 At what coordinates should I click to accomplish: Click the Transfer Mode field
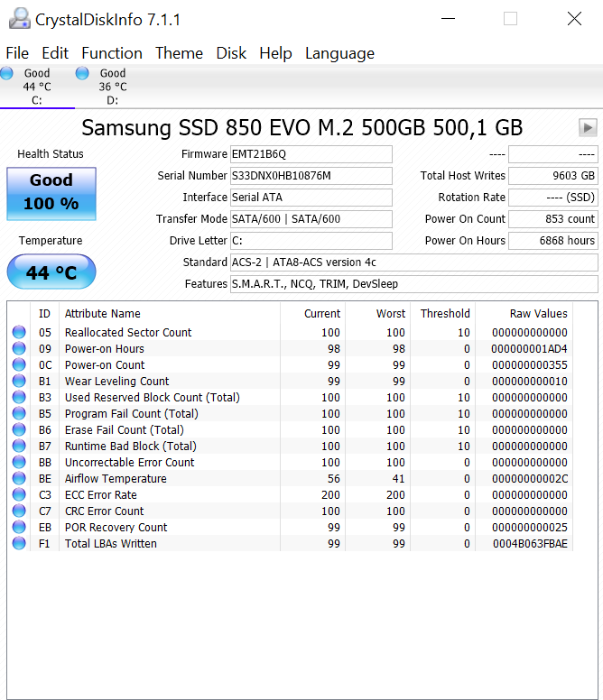(x=311, y=218)
